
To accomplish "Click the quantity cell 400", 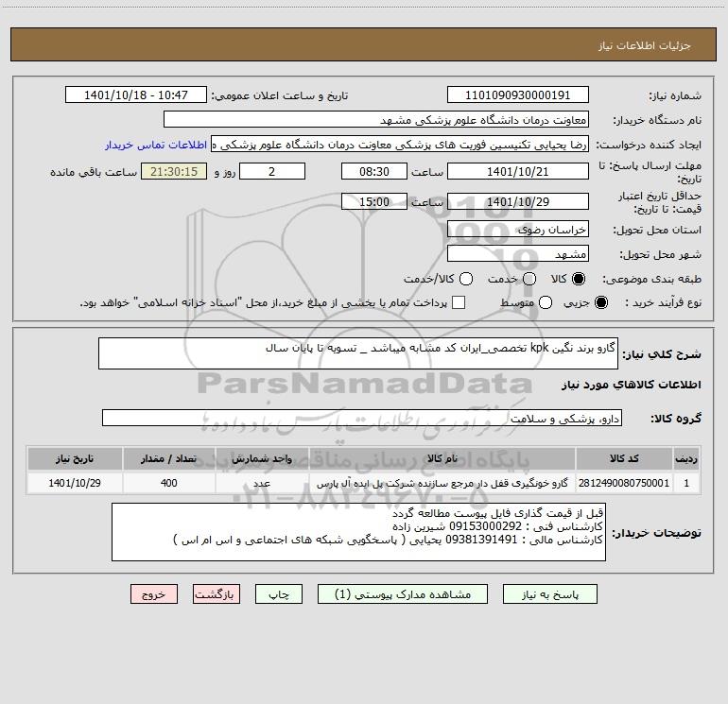I will [x=169, y=483].
